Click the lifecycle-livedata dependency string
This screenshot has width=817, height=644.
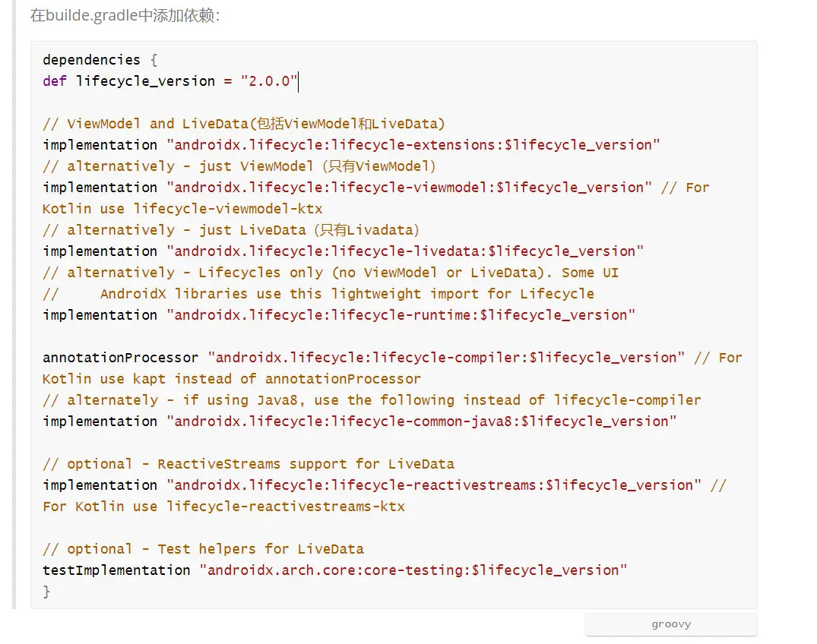coord(405,251)
